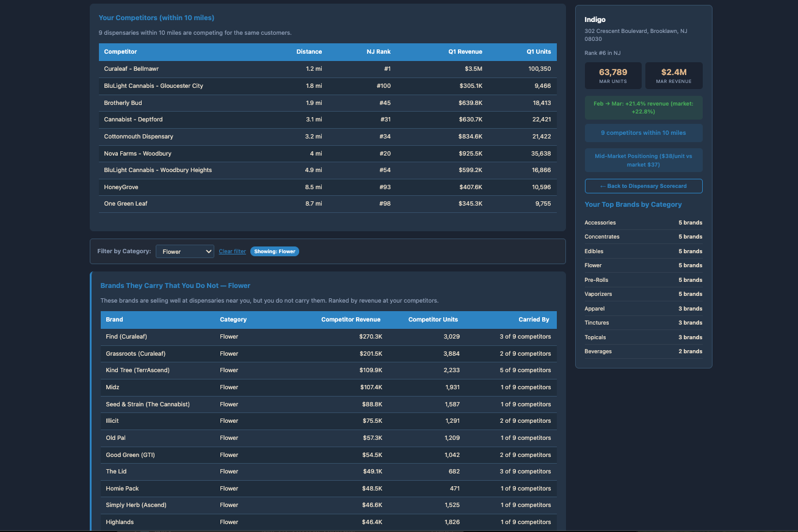Click the Pre-Rolls category in sidebar
The width and height of the screenshot is (798, 532).
(644, 280)
